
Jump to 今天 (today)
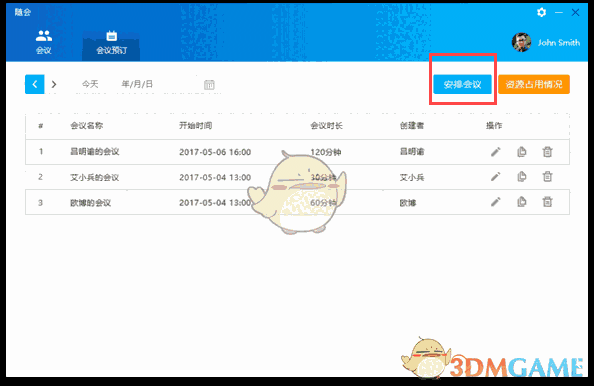click(90, 84)
